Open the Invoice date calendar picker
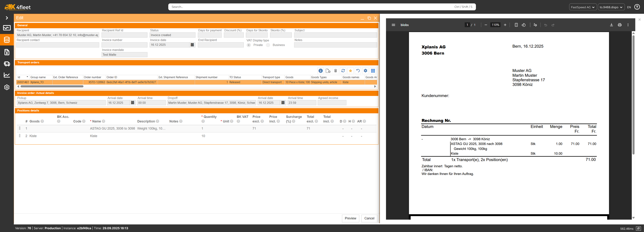The height and width of the screenshot is (232, 644). coord(192,45)
